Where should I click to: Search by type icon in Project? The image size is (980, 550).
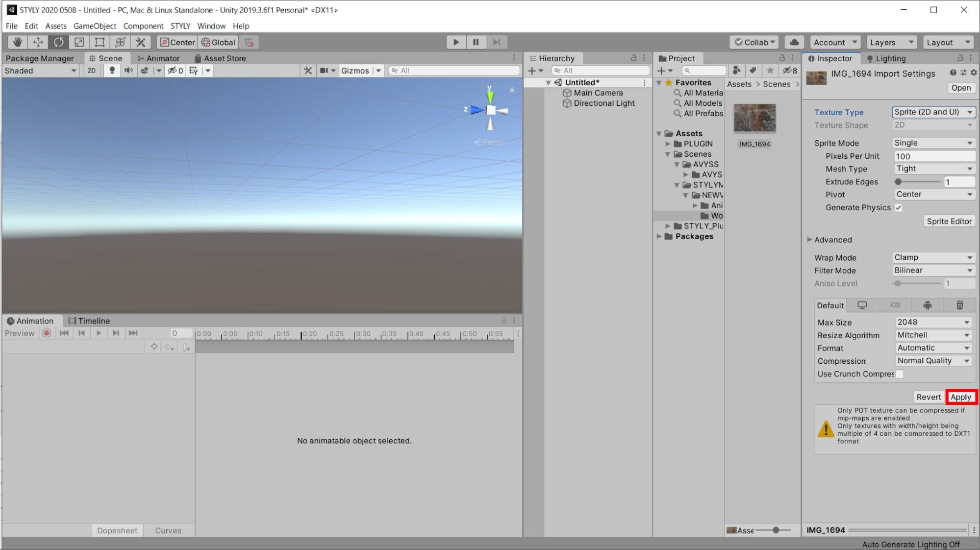736,71
